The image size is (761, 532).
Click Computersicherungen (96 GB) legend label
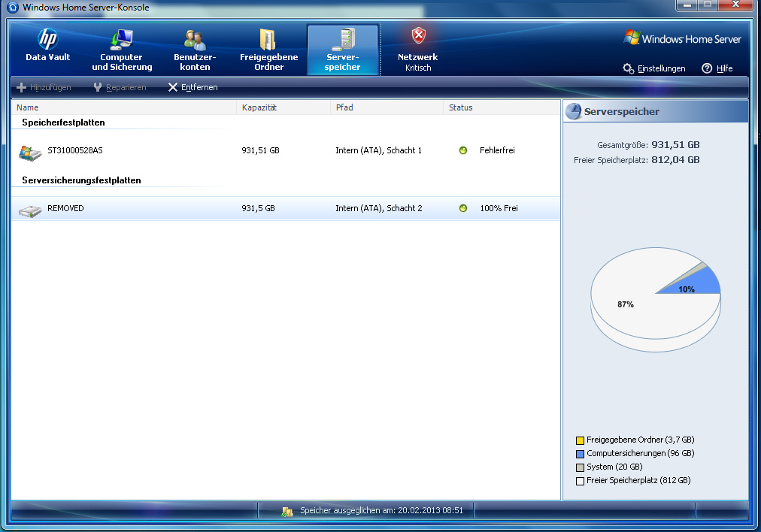pos(640,453)
